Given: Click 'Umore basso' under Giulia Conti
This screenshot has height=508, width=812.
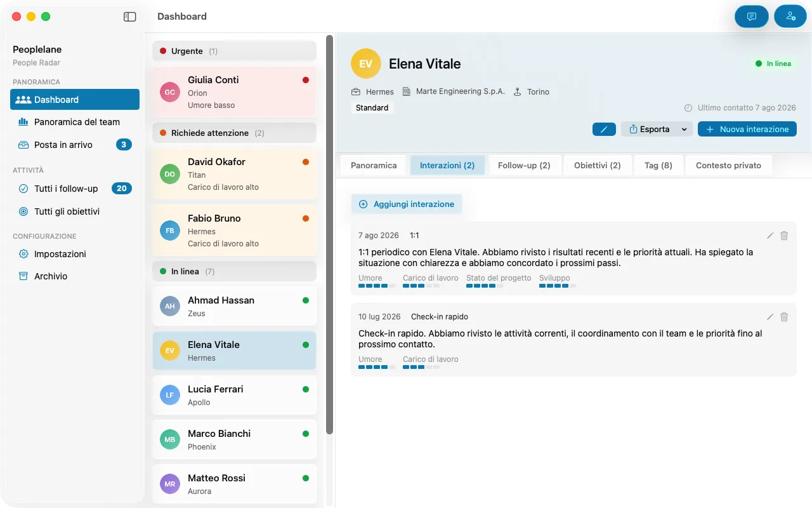Looking at the screenshot, I should click(211, 105).
